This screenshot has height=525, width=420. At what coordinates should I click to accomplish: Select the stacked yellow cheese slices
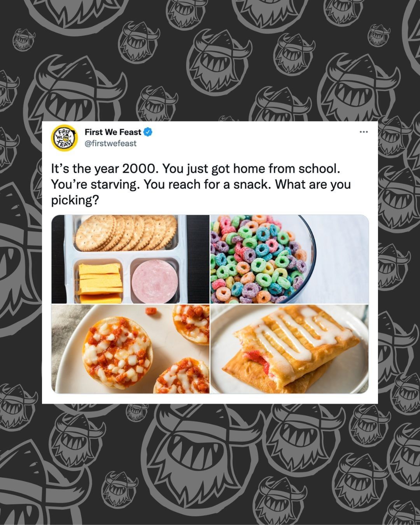pyautogui.click(x=100, y=283)
